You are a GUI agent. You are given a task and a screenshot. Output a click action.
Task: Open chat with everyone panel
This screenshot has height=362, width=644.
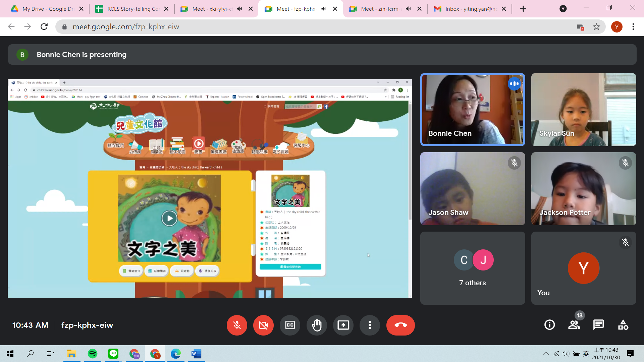click(x=598, y=325)
